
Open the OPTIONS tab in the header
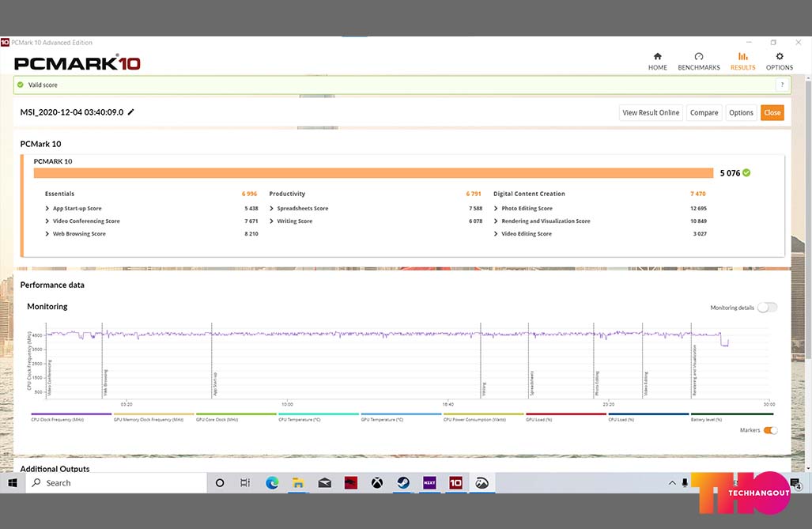pyautogui.click(x=780, y=61)
